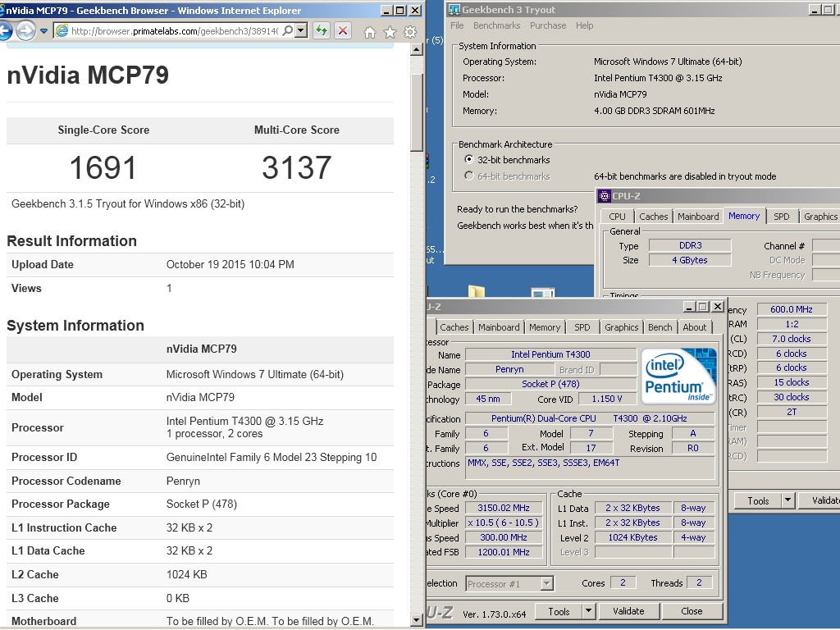840x630 pixels.
Task: Open Mainboard tab in front CPU-Z window
Action: [x=499, y=327]
